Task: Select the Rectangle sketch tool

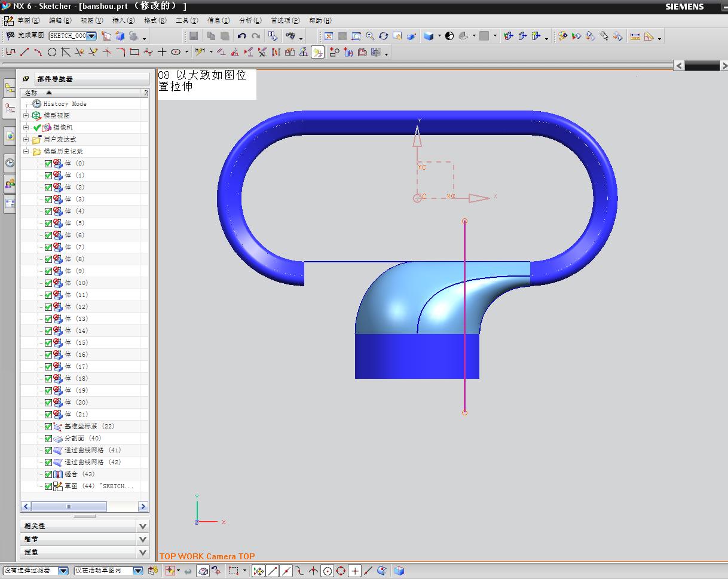Action: (x=134, y=53)
